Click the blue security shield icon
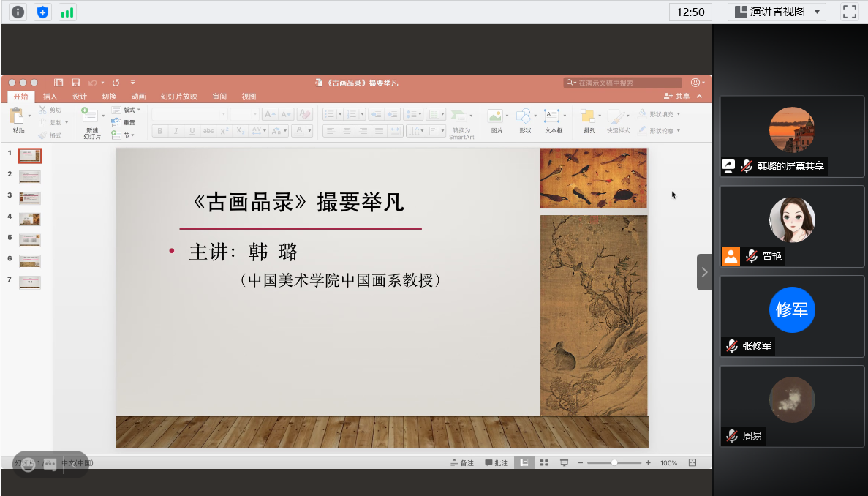Screen dimensions: 868x496 pyautogui.click(x=43, y=12)
